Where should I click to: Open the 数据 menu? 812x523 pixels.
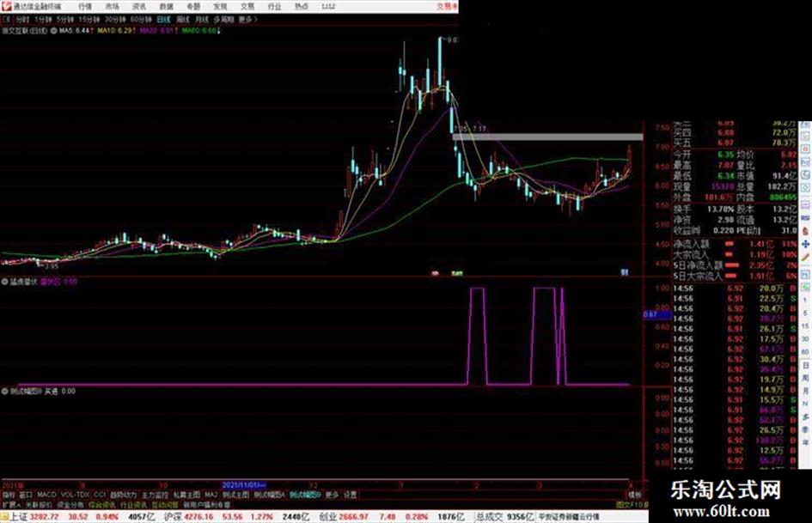coord(166,6)
